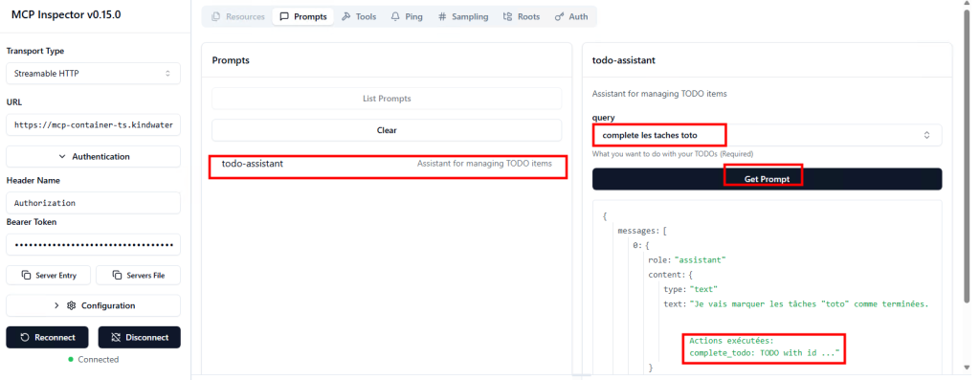Open the query combo box
The image size is (980, 380).
767,135
